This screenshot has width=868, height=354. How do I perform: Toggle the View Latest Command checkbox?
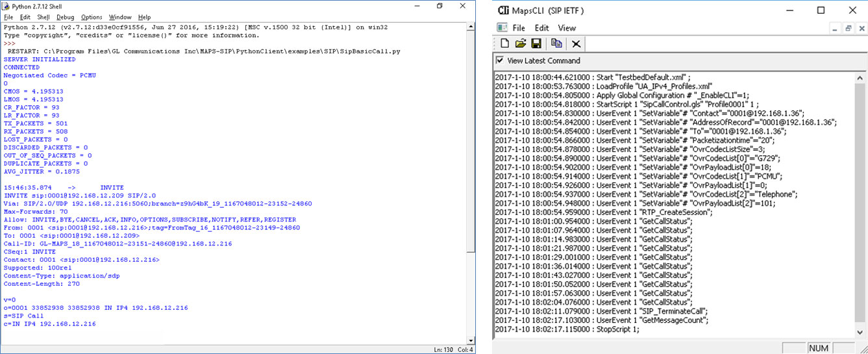click(x=499, y=60)
